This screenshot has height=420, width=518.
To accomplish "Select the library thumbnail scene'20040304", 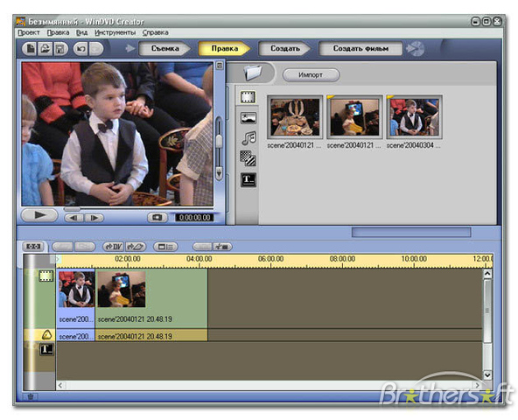I will (414, 117).
